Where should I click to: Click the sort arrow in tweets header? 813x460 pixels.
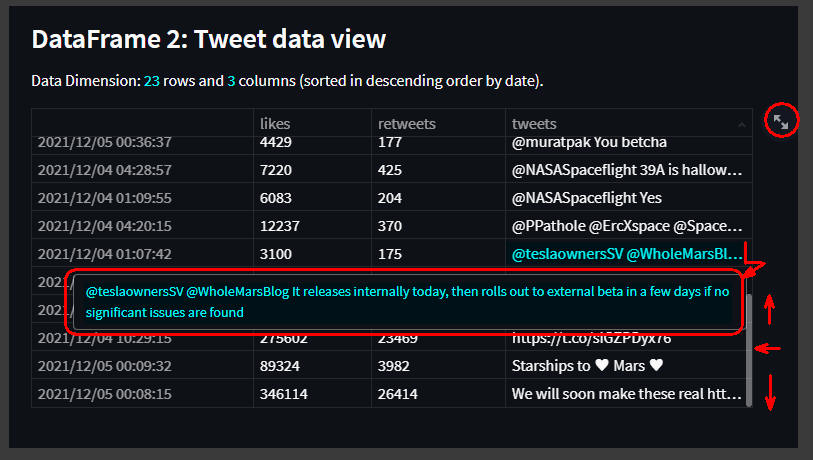(x=742, y=124)
